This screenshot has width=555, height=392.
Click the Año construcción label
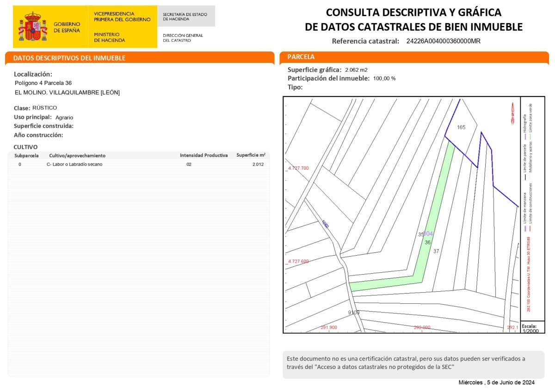coord(38,135)
